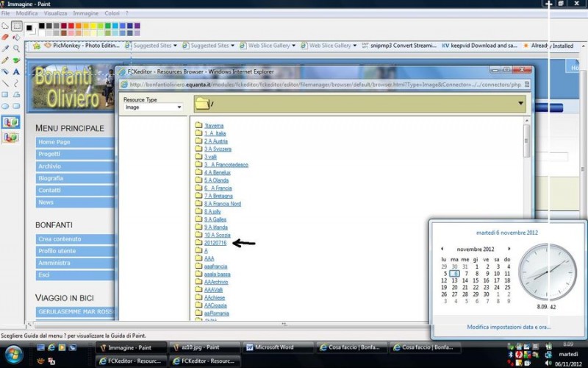Expand the folder path dropdown arrow
Screen dimensions: 588x368
pos(521,103)
